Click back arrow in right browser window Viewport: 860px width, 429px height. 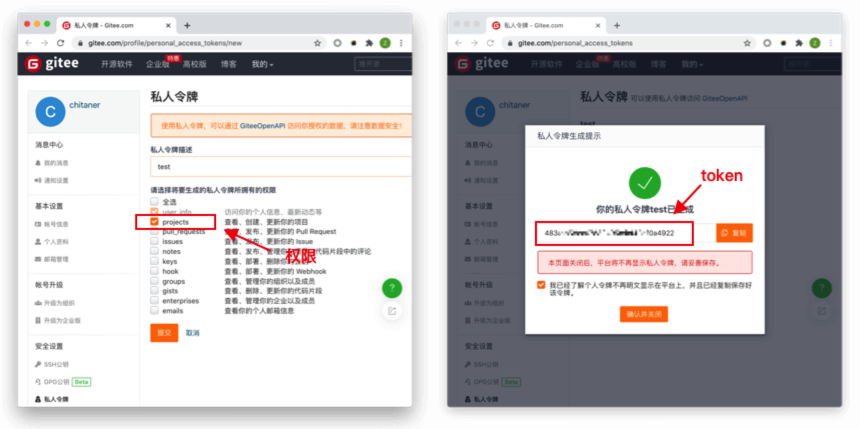[x=459, y=43]
